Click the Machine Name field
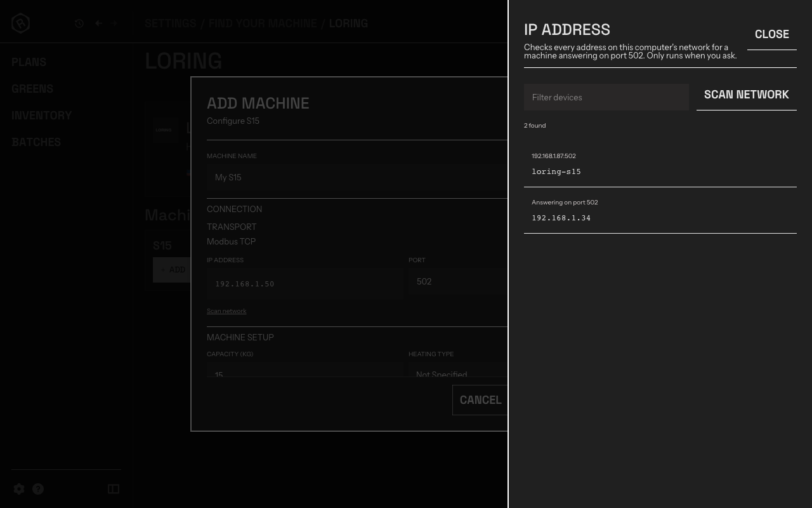The image size is (812, 508). coord(357,178)
